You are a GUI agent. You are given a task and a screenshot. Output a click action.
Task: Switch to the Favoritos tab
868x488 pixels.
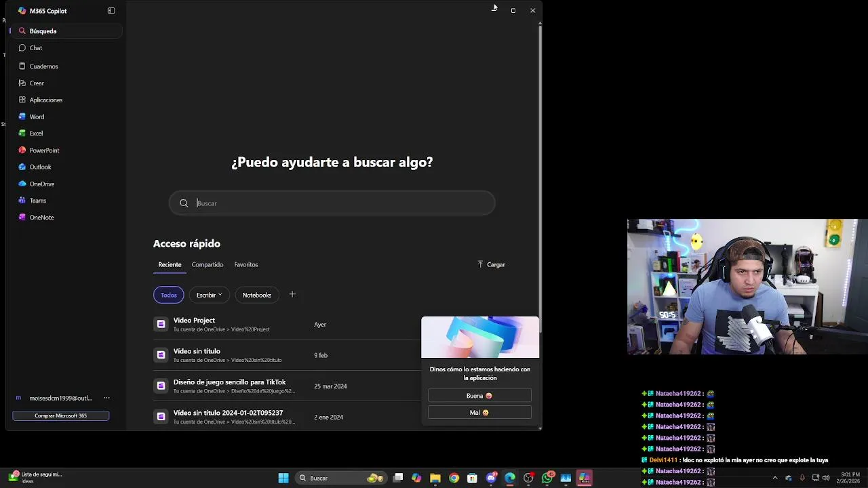point(246,265)
